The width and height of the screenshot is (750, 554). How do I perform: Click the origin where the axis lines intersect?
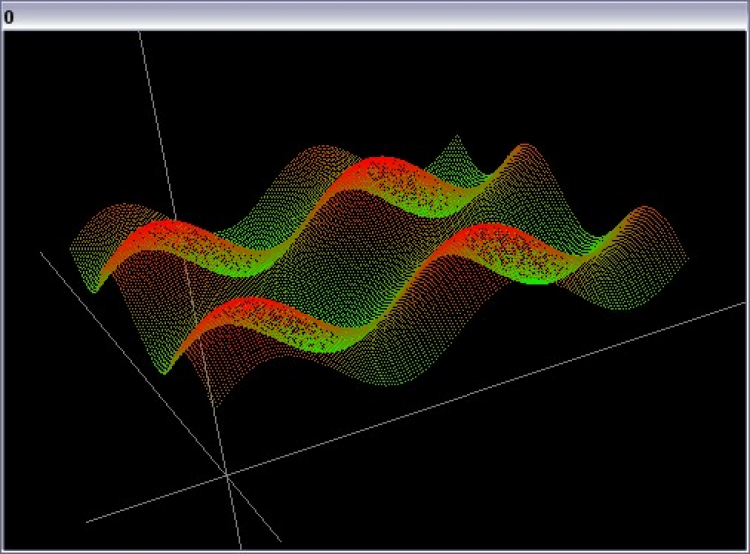226,476
